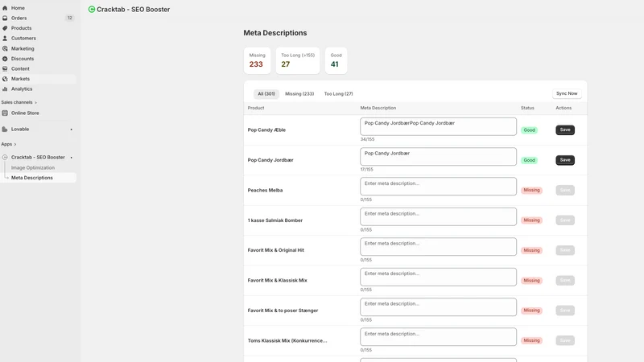Image resolution: width=644 pixels, height=362 pixels.
Task: Click the Sync Now button
Action: click(567, 93)
